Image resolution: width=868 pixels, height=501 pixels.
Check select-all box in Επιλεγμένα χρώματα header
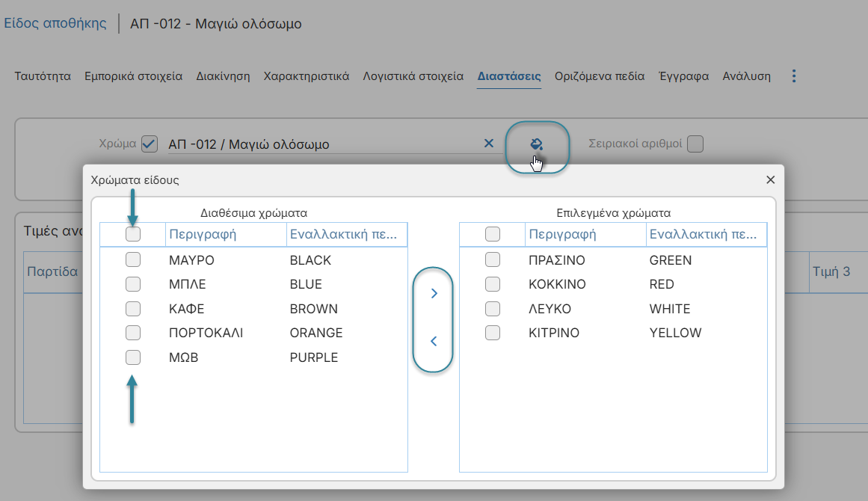tap(493, 234)
